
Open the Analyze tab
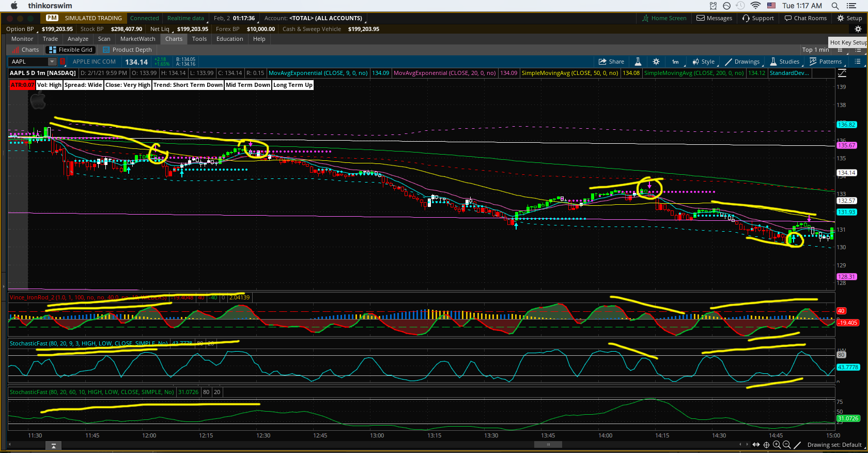click(x=78, y=39)
